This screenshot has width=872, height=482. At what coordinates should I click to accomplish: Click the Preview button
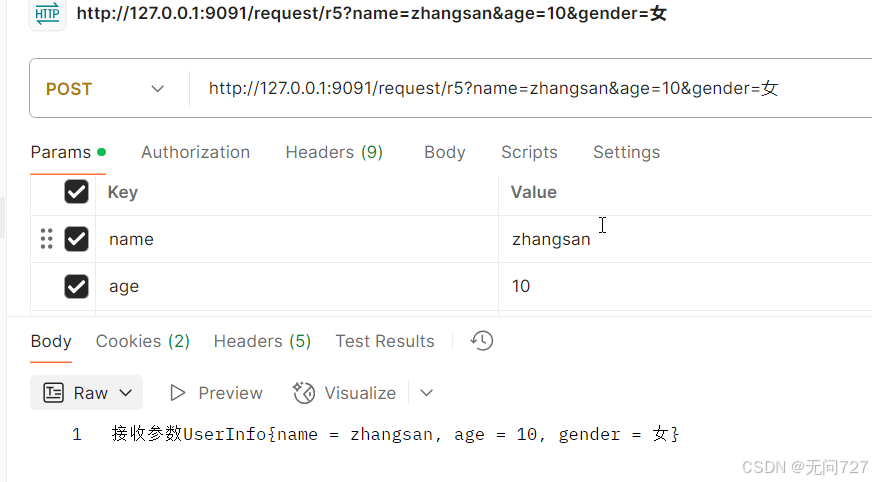pos(216,393)
